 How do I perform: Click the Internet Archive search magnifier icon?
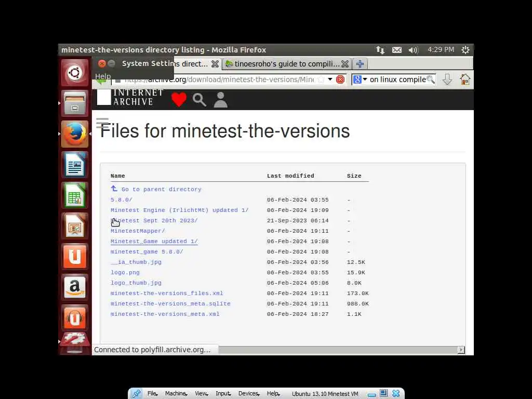click(x=199, y=100)
